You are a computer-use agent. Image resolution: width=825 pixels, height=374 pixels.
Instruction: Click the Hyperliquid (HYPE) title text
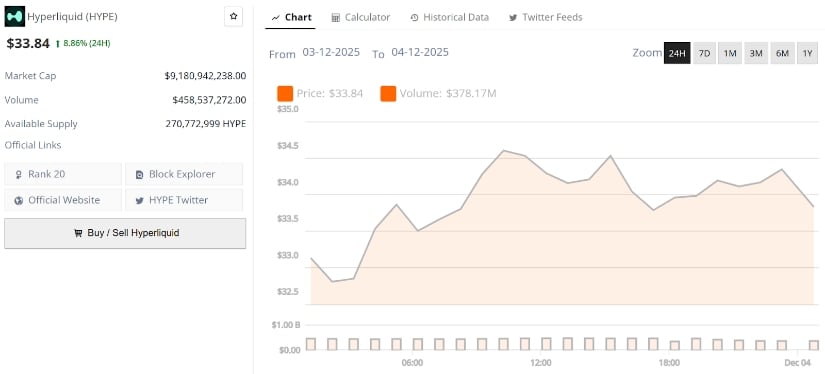tap(72, 17)
